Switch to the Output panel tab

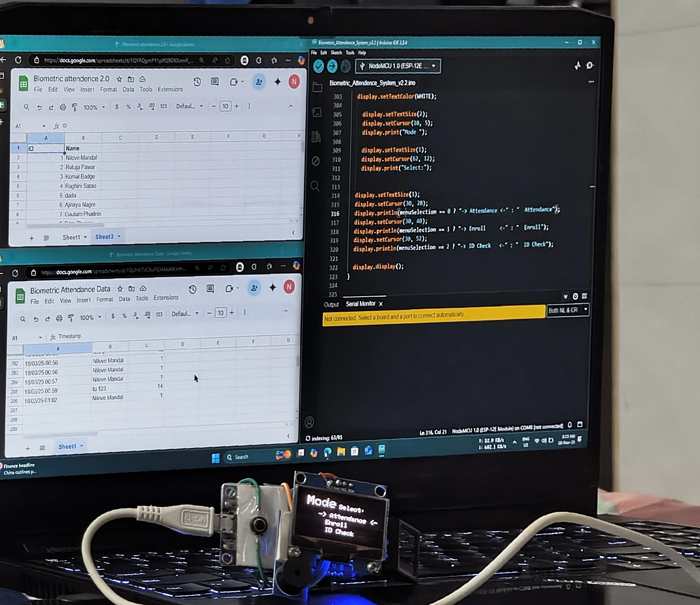point(331,305)
